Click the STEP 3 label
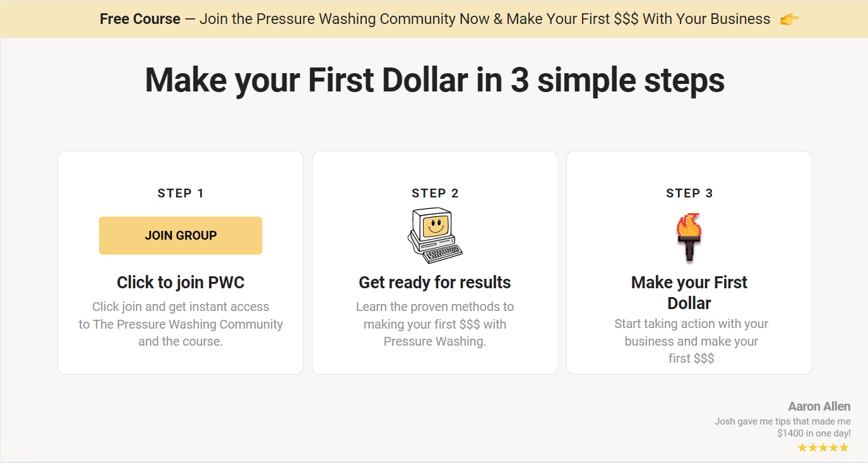The width and height of the screenshot is (868, 463). coord(689,194)
